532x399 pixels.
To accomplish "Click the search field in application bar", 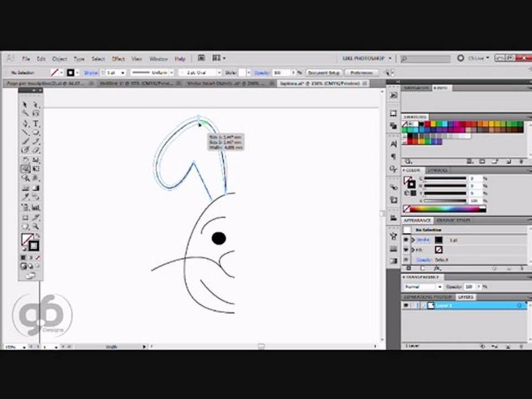I will click(x=425, y=59).
